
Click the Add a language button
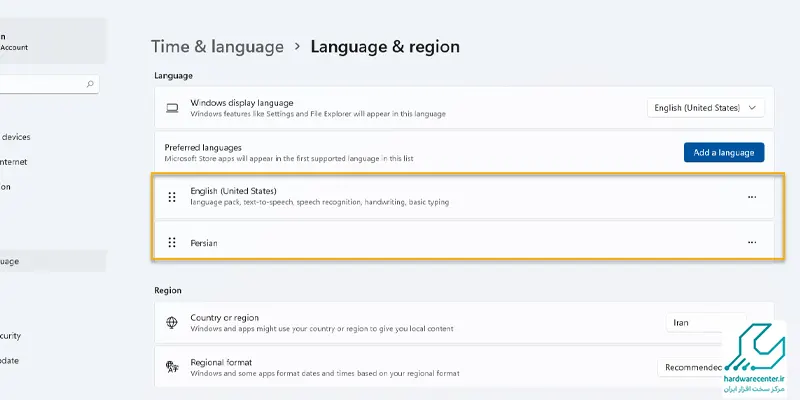click(x=724, y=153)
